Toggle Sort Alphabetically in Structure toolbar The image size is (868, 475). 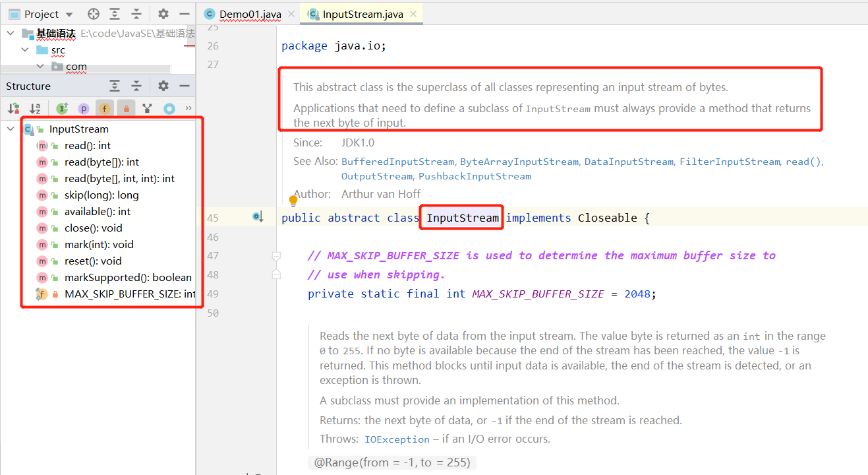pos(35,108)
